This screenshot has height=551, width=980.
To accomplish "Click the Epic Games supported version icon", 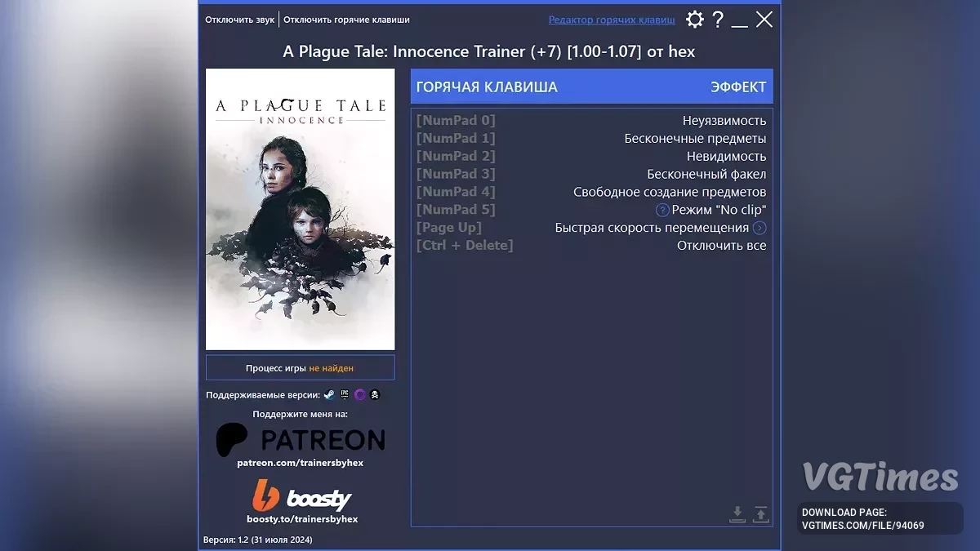I will [x=345, y=395].
